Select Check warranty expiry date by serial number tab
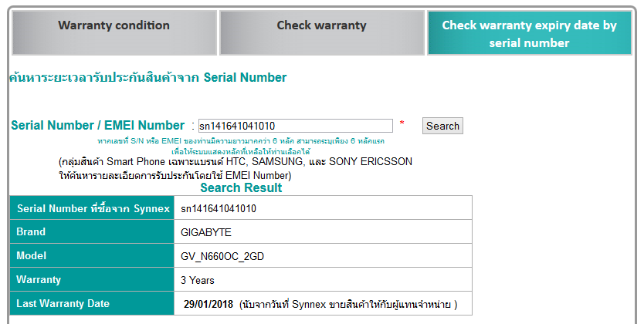 529,34
